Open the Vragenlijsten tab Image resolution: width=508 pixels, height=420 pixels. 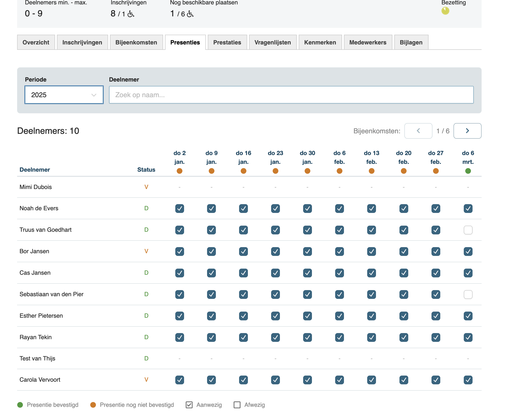click(x=273, y=42)
